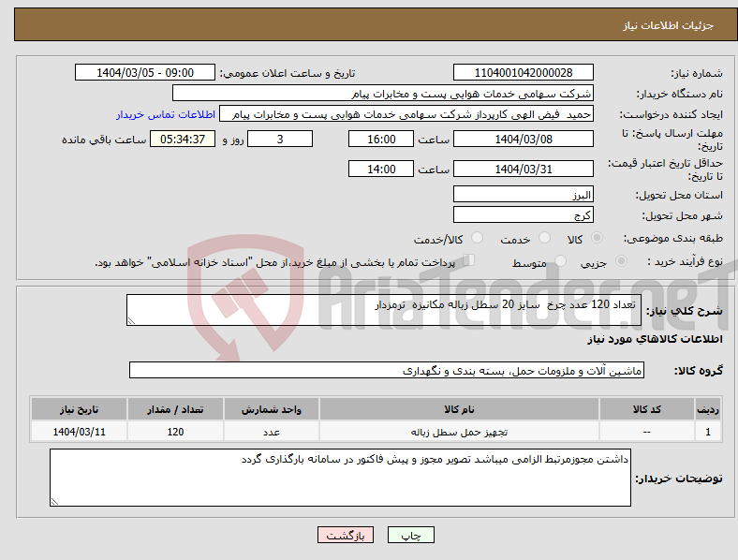Click the واحد شمارش column header
This screenshot has height=560, width=738.
click(271, 409)
